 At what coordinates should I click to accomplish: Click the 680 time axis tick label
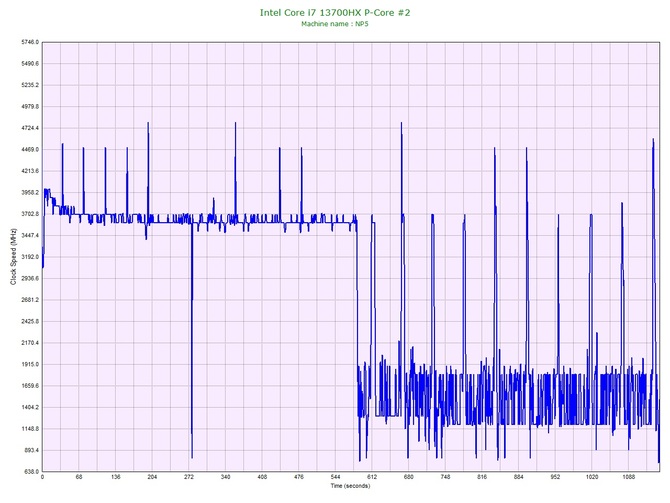408,477
